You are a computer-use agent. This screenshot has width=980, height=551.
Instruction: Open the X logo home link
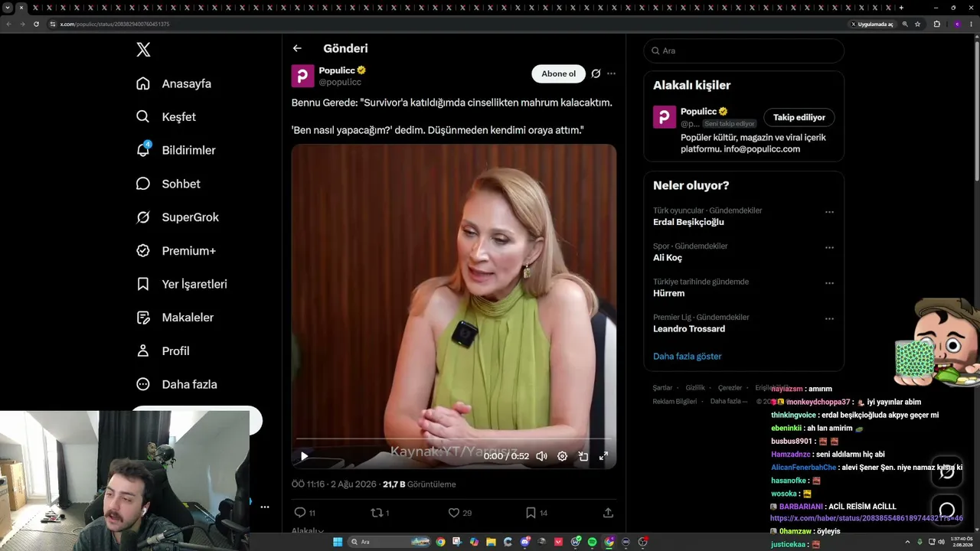pyautogui.click(x=143, y=50)
